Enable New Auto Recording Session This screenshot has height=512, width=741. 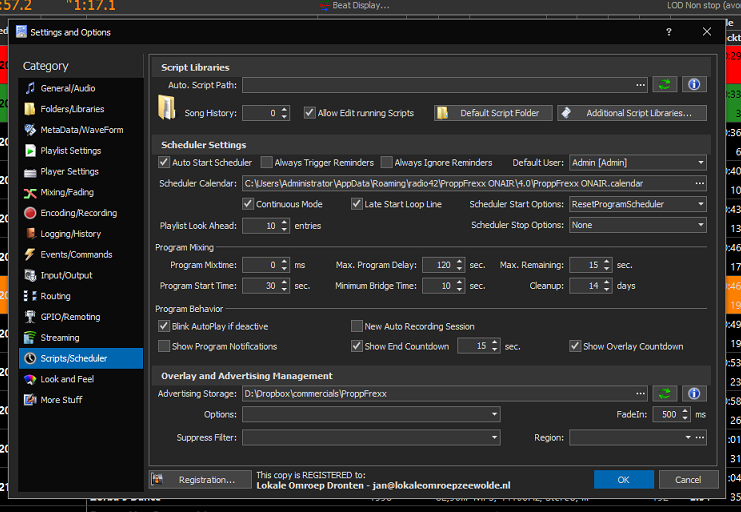point(356,326)
